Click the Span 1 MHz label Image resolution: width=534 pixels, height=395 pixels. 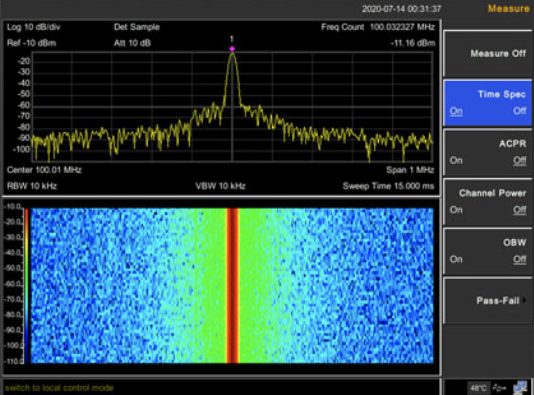[410, 170]
